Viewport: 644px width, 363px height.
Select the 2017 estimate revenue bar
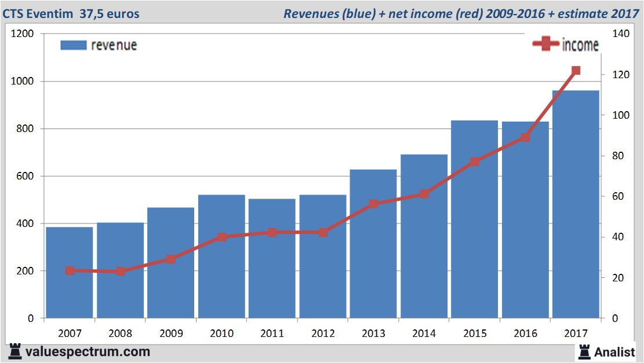[x=576, y=204]
